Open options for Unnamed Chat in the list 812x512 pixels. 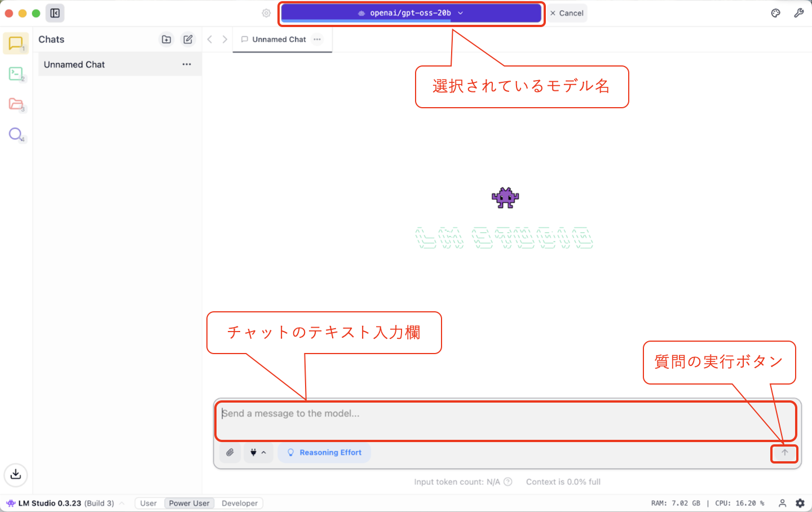pos(187,64)
